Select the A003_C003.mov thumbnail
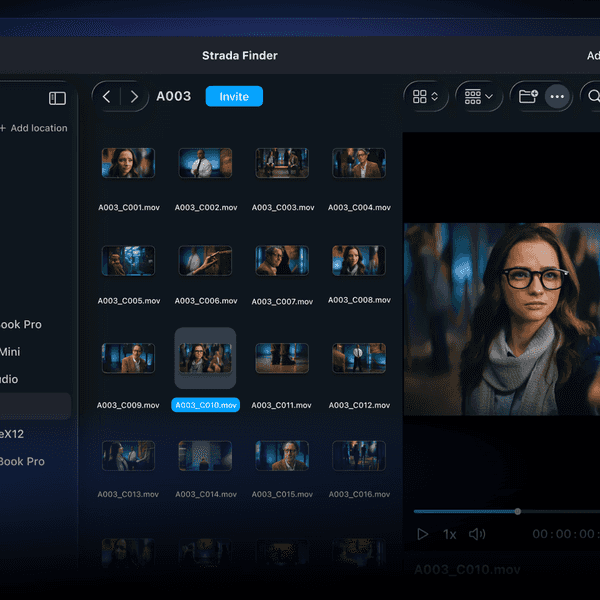 (x=282, y=163)
